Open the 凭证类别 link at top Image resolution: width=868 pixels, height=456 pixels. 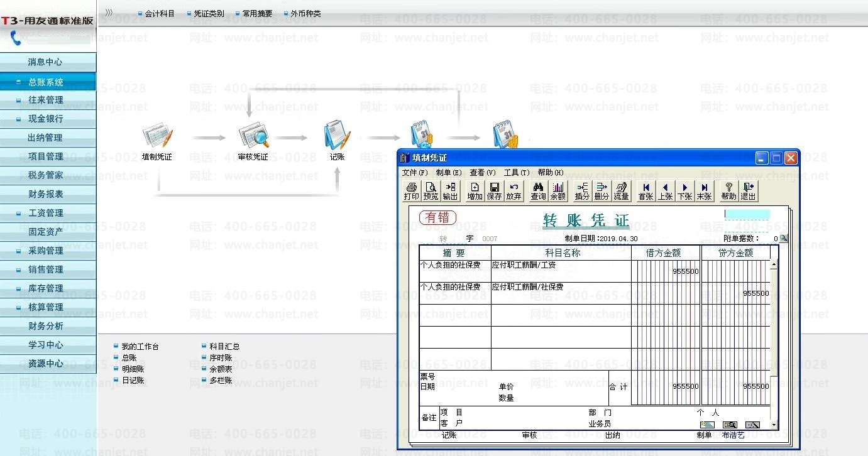pos(209,13)
